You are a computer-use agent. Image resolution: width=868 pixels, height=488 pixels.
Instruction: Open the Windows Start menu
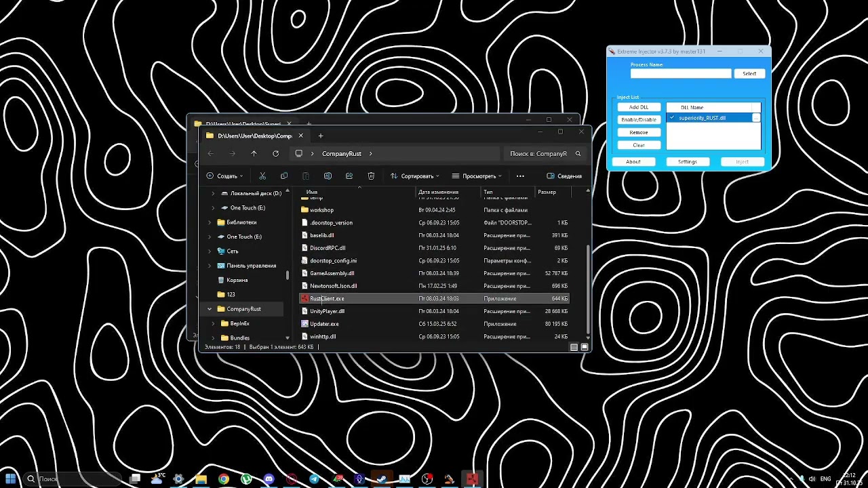coord(12,479)
